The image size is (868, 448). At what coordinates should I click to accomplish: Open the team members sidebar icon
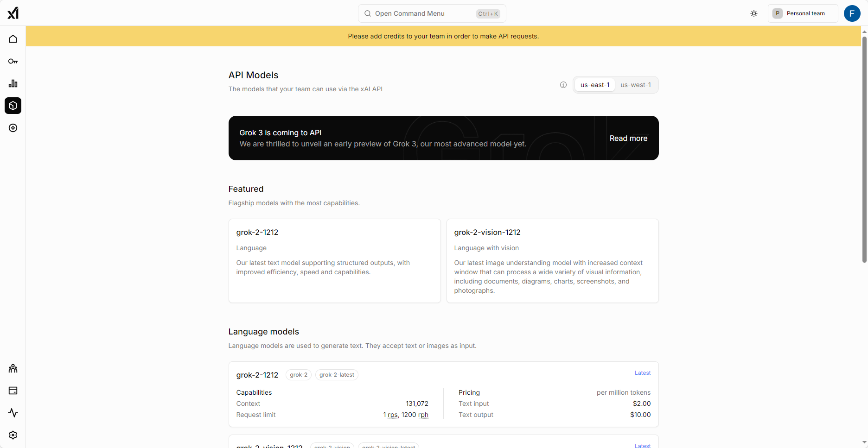13,368
